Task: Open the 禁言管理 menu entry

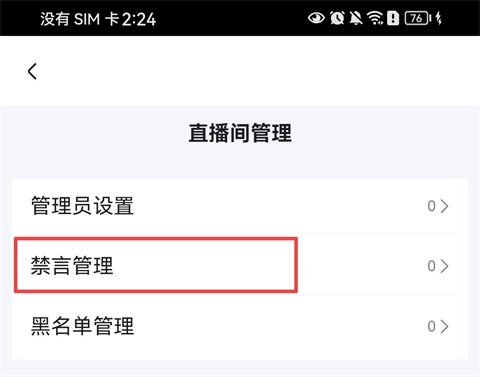Action: 240,266
